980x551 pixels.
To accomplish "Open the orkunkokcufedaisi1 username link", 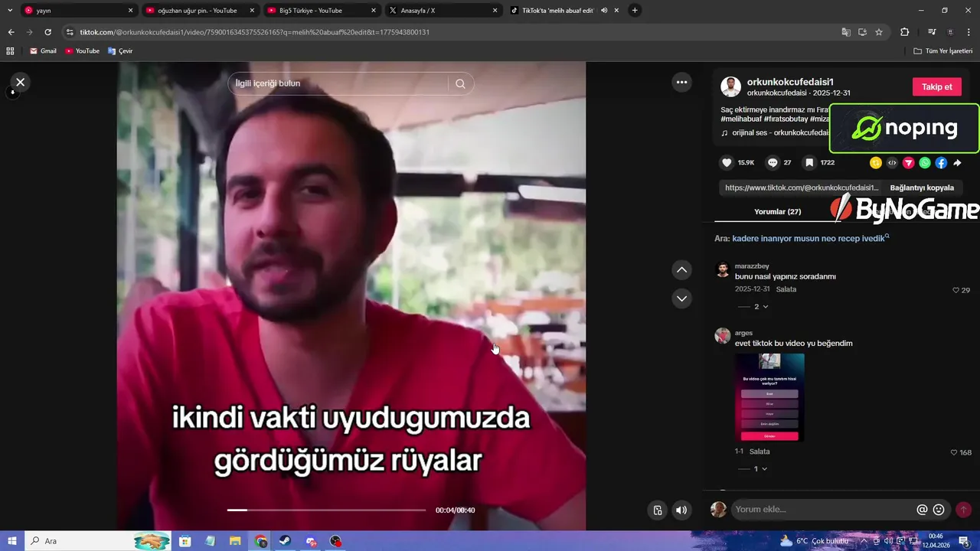I will (x=790, y=82).
